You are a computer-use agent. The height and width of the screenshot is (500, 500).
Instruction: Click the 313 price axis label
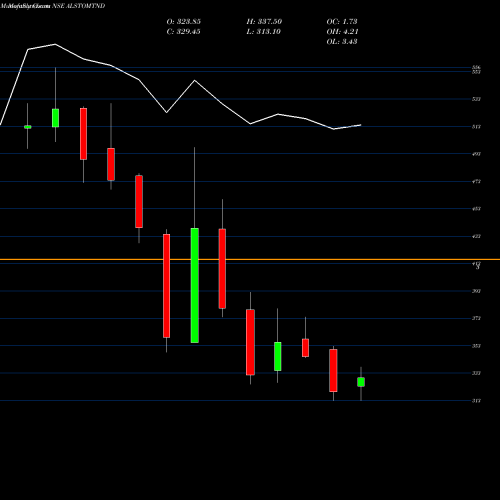[476, 401]
